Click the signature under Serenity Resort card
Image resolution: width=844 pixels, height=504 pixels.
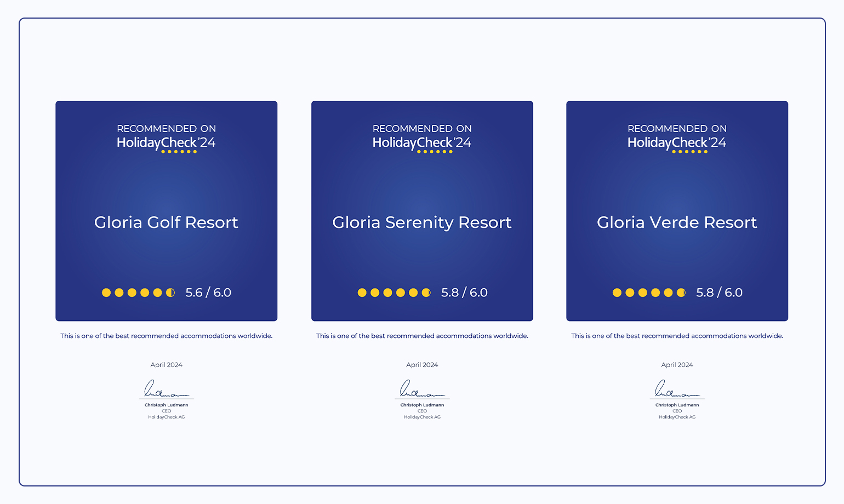[x=422, y=390]
